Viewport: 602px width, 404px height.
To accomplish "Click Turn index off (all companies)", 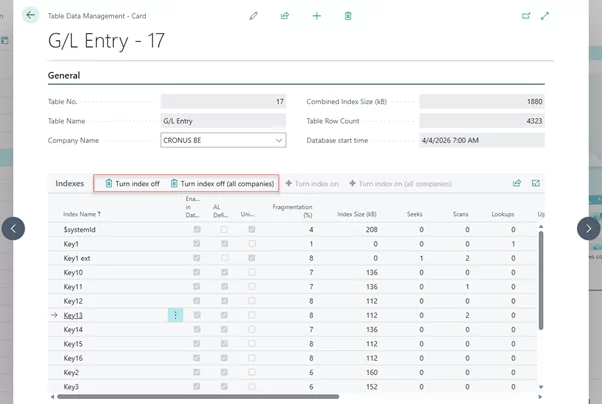I will pyautogui.click(x=222, y=184).
